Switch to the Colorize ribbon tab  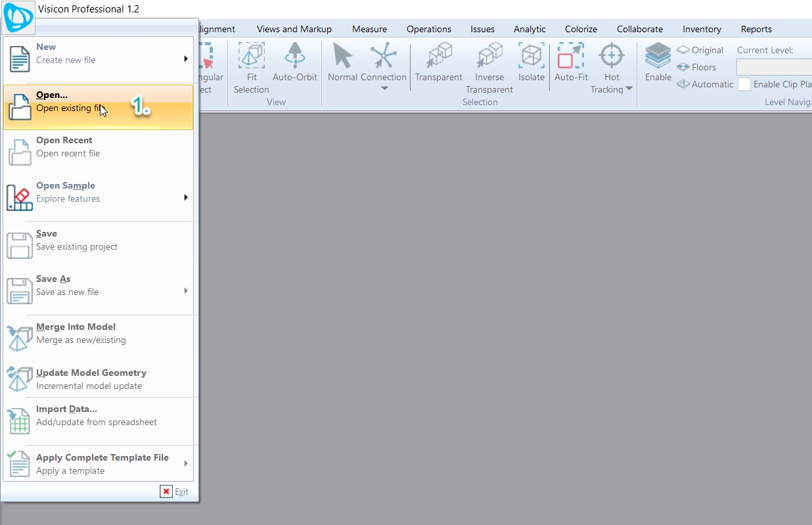click(581, 29)
